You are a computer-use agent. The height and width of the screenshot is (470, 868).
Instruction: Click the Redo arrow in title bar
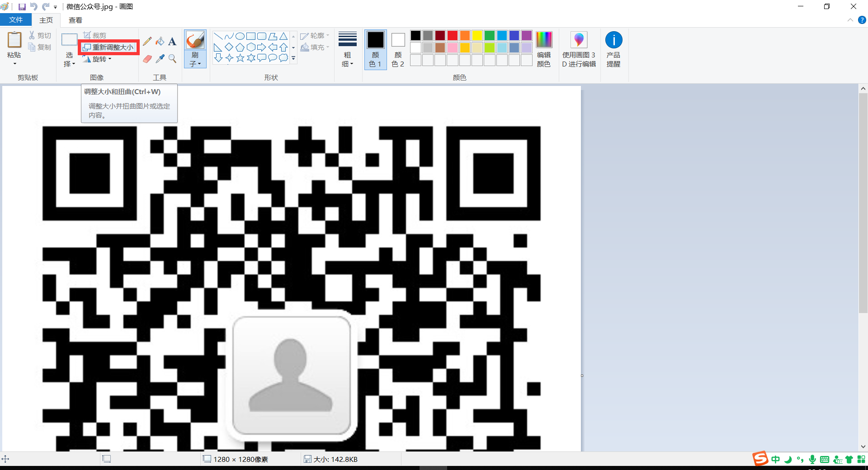tap(46, 7)
